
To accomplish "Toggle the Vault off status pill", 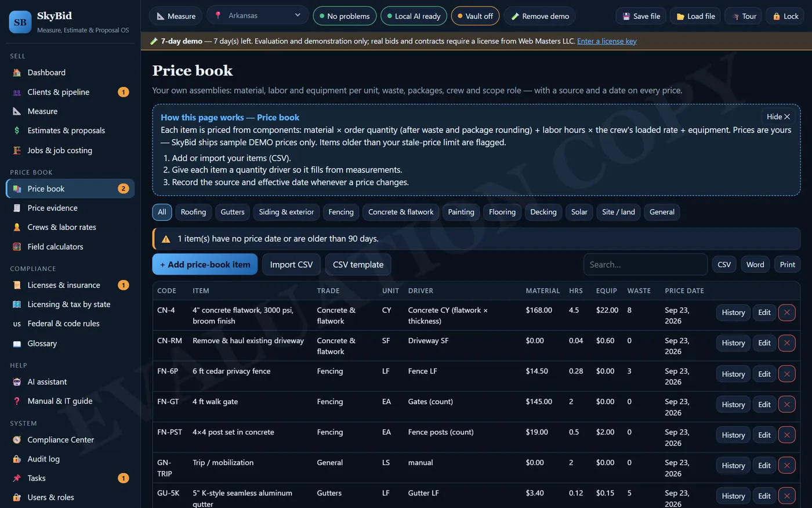I will coord(475,16).
